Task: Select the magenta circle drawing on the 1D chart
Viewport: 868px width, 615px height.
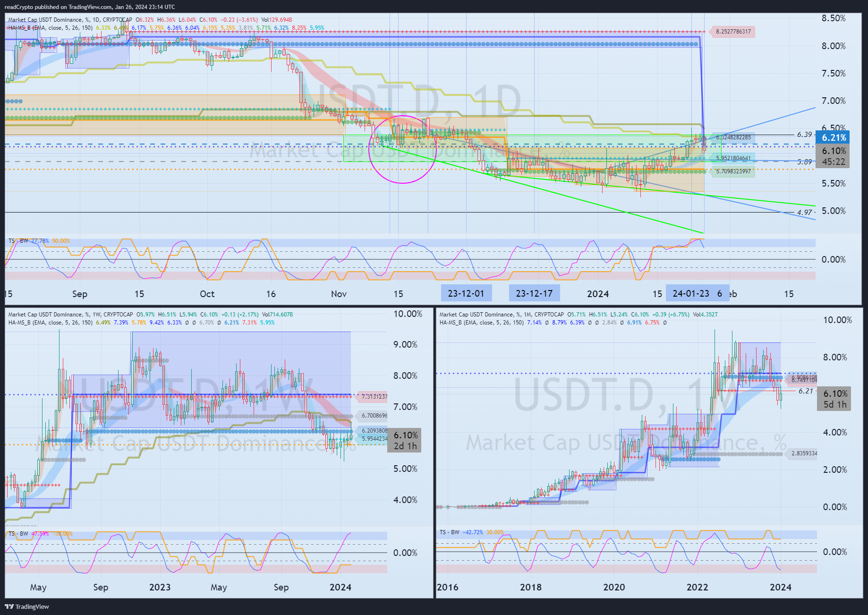Action: (402, 149)
